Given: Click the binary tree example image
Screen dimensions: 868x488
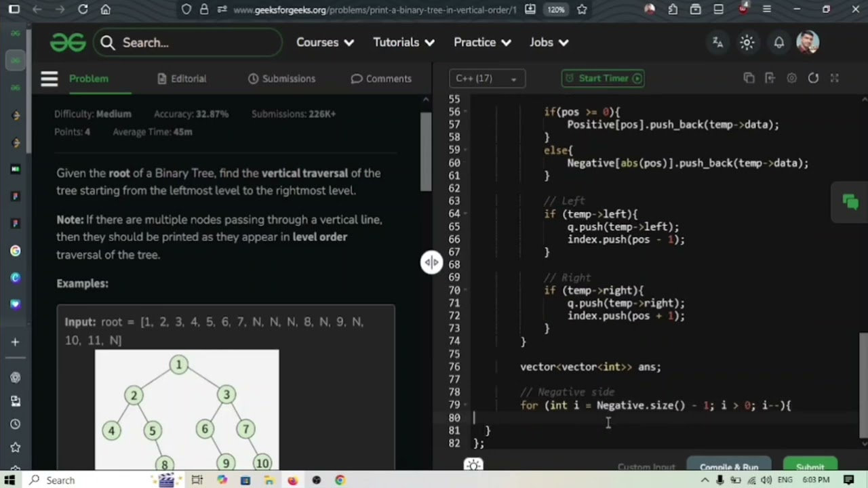Looking at the screenshot, I should pyautogui.click(x=186, y=410).
